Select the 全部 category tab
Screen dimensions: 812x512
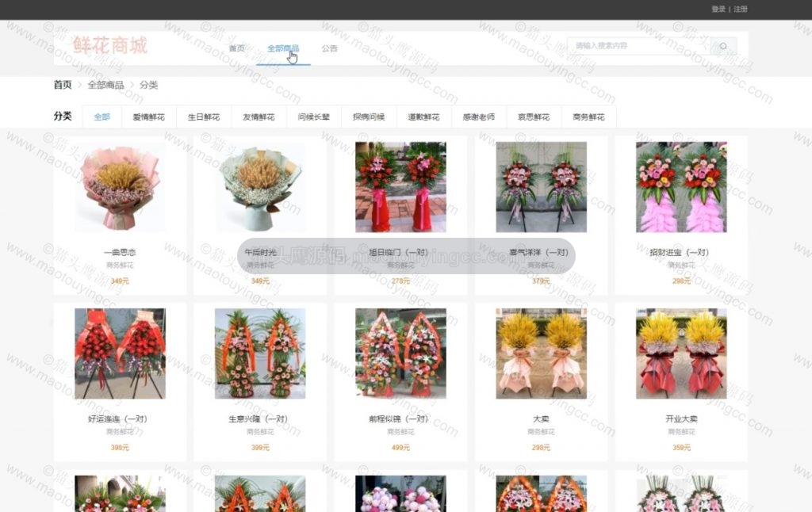click(x=101, y=117)
